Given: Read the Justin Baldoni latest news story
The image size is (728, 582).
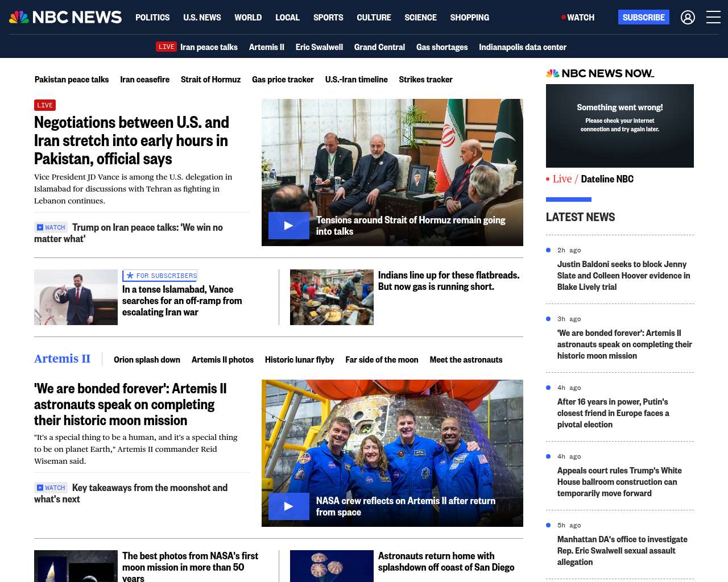Looking at the screenshot, I should (x=622, y=276).
